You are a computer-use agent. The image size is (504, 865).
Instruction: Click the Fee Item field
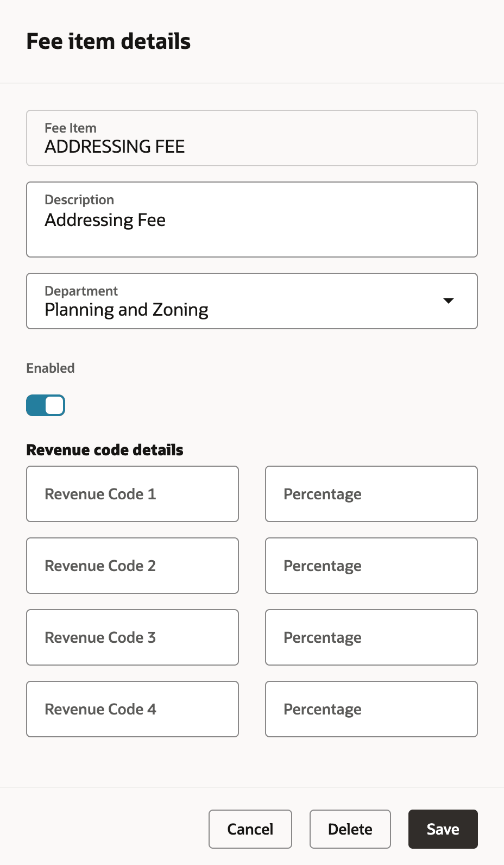coord(252,138)
